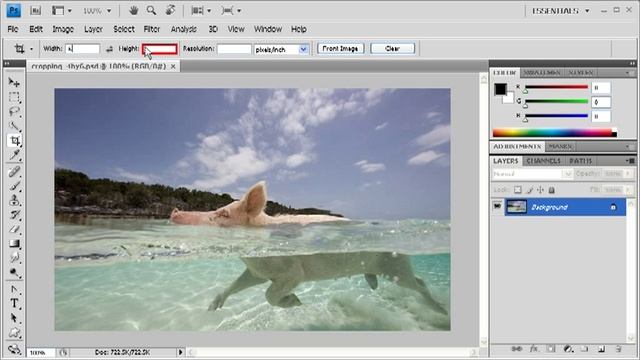This screenshot has width=640, height=360.
Task: Launch Bridge from application bar
Action: [x=36, y=11]
